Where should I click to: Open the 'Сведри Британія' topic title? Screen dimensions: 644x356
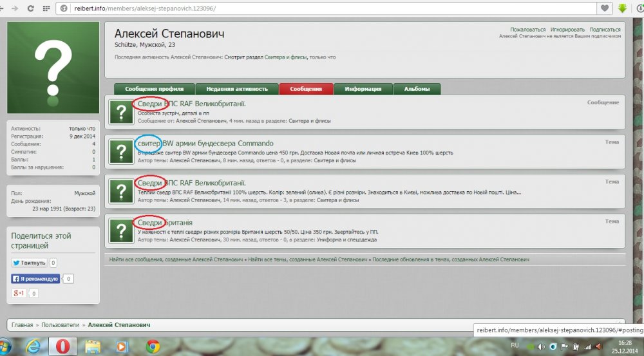(x=165, y=223)
